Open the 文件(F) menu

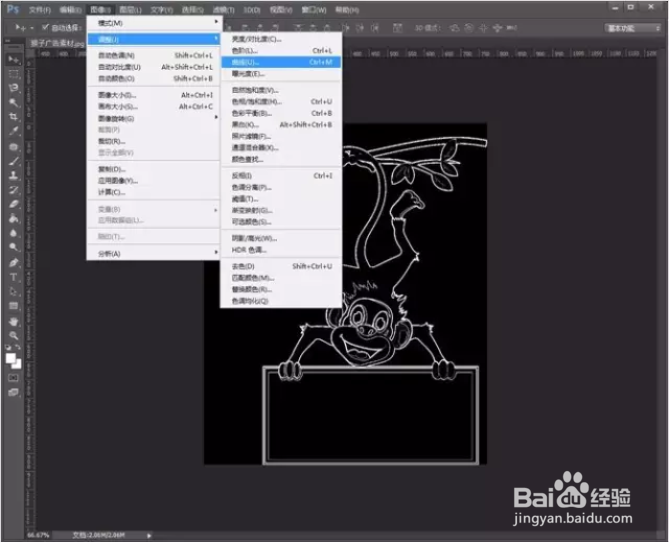tap(40, 9)
